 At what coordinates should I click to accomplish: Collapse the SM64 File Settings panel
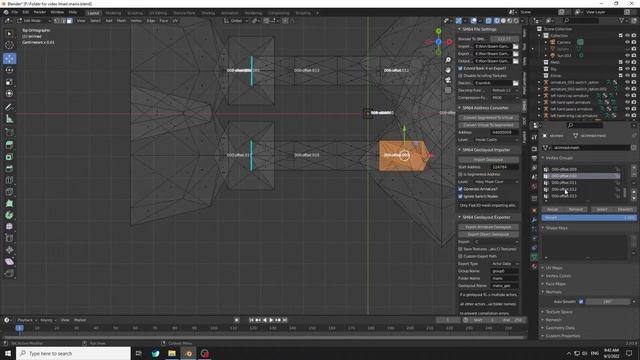pyautogui.click(x=478, y=29)
